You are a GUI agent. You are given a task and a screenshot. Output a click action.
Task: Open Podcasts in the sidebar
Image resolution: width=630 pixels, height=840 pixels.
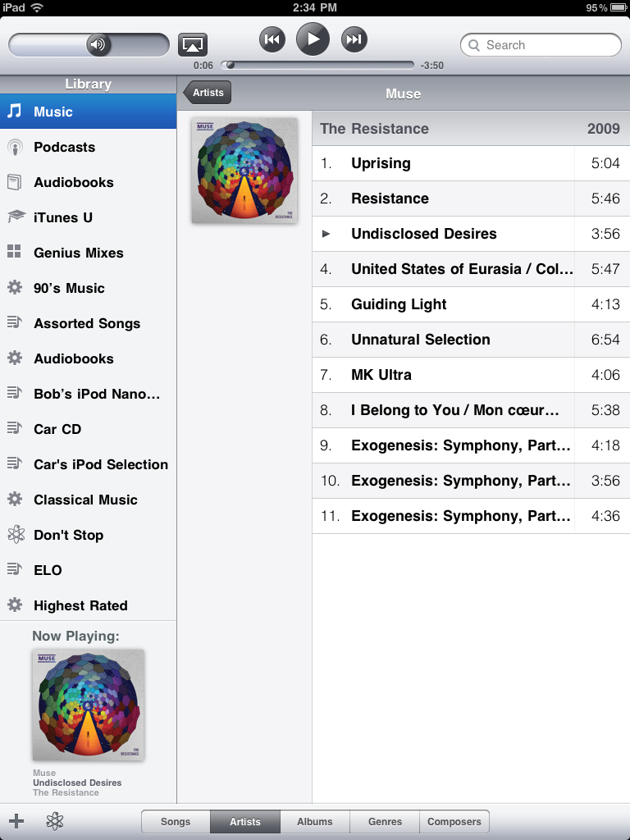(x=88, y=147)
